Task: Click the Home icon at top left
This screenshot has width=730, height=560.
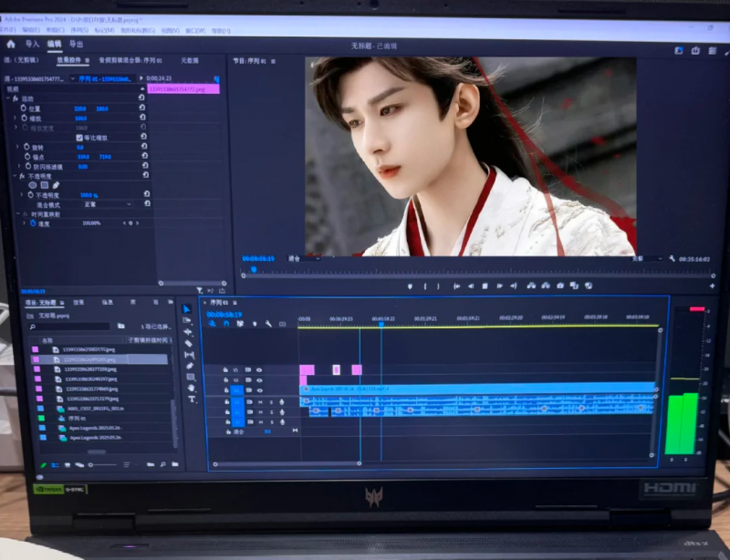Action: [11, 44]
